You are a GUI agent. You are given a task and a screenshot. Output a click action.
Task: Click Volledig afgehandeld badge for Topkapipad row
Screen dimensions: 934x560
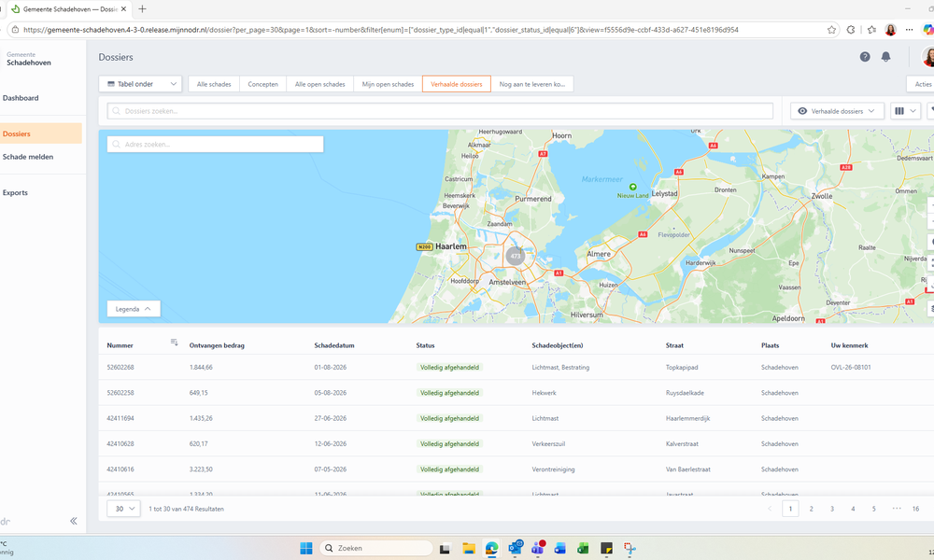point(450,367)
